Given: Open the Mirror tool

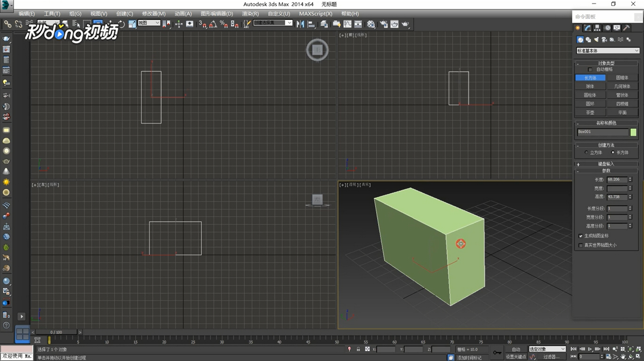Looking at the screenshot, I should coord(300,24).
